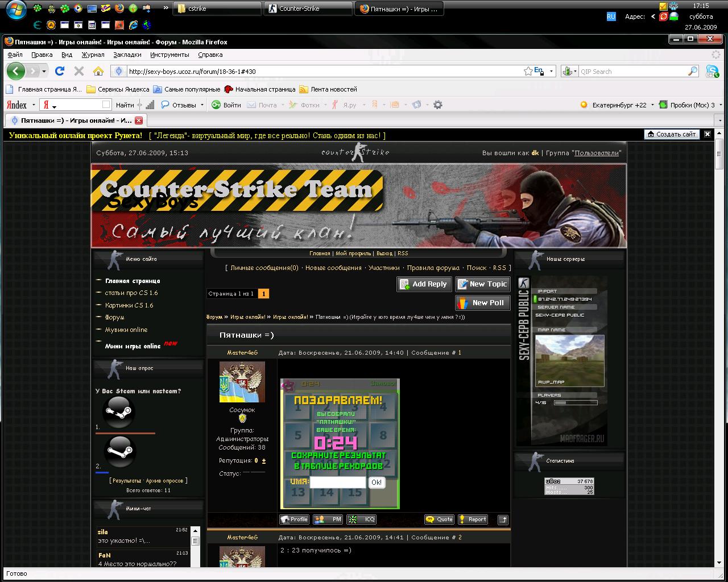Click the site identity icon in address bar
Image resolution: width=728 pixels, height=582 pixels.
(118, 71)
